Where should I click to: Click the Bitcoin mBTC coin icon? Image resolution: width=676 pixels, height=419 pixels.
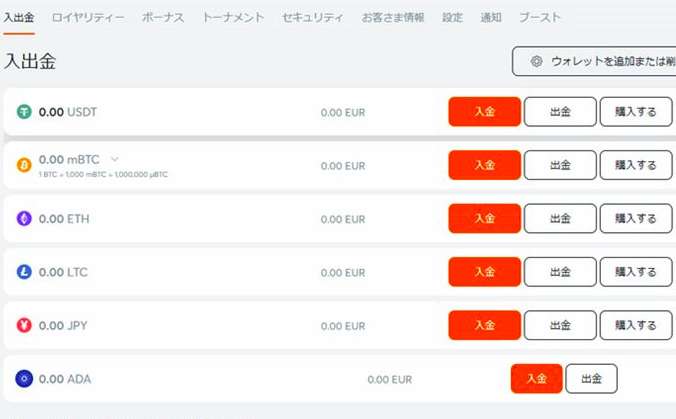coord(24,165)
